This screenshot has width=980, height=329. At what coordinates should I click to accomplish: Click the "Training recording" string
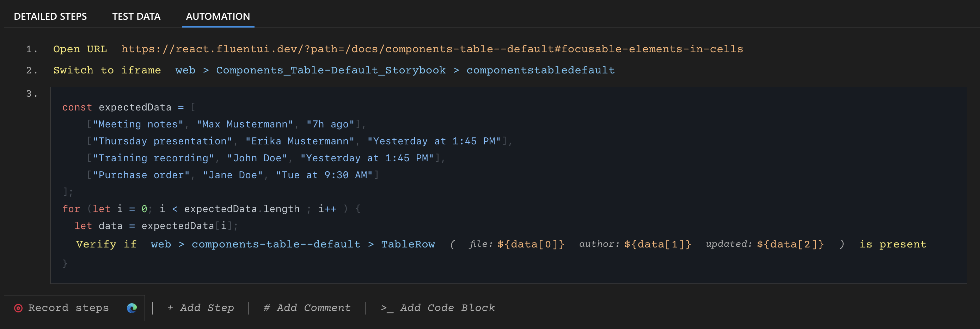coord(153,158)
